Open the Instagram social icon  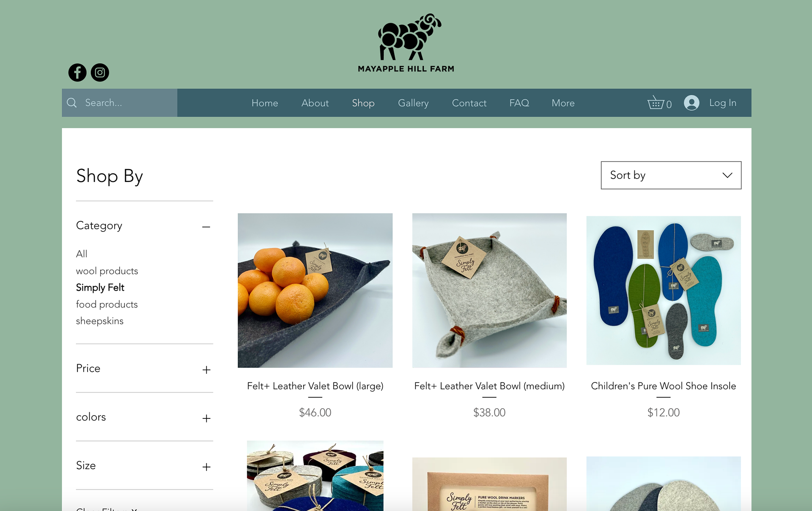coord(100,72)
